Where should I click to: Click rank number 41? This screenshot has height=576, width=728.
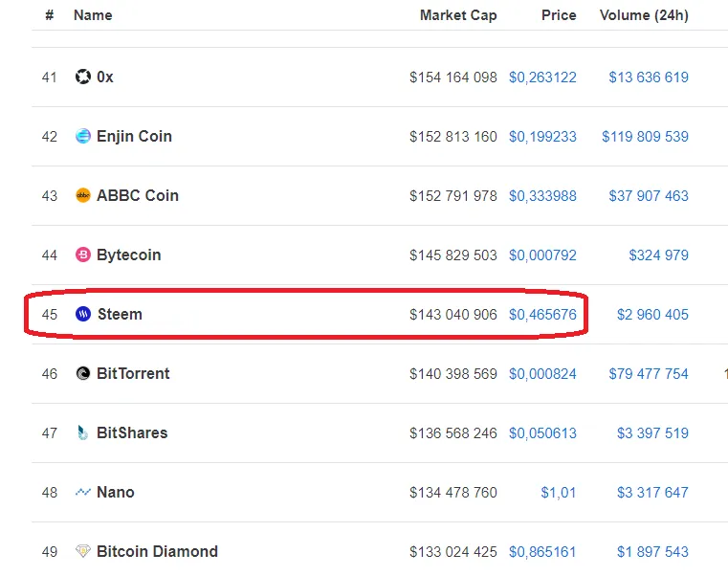[49, 78]
